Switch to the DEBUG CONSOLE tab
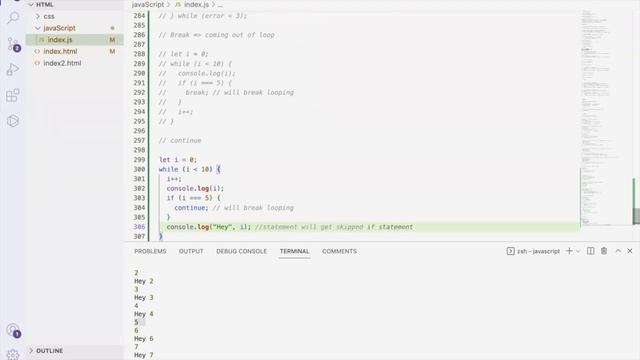 (241, 251)
